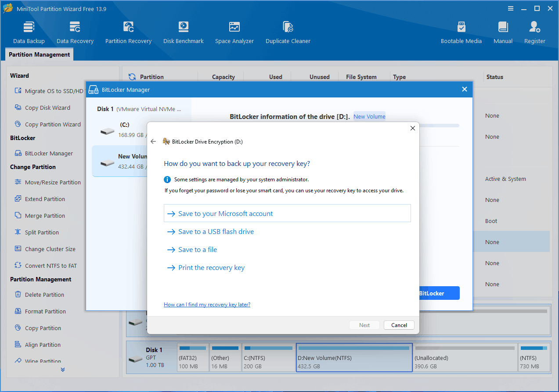Launch Duplicate Cleaner

(x=288, y=32)
